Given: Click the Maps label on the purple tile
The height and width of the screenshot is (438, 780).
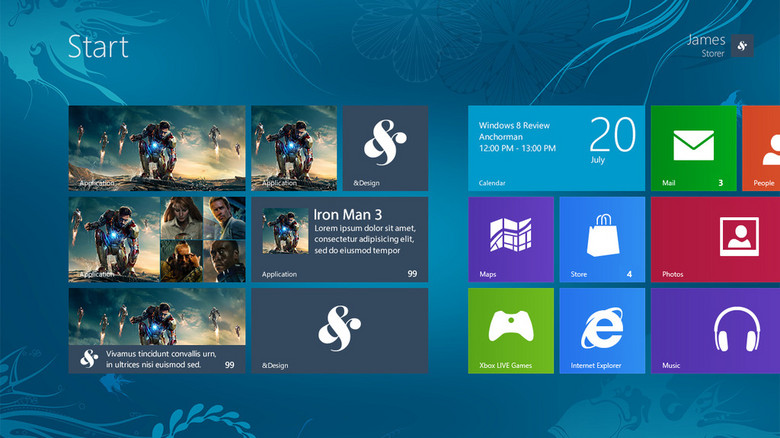Looking at the screenshot, I should pos(488,274).
